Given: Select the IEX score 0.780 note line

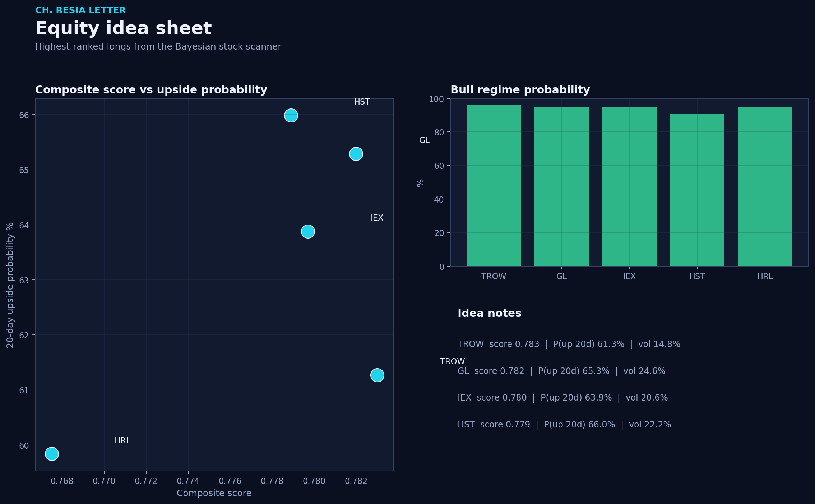Looking at the screenshot, I should (563, 398).
